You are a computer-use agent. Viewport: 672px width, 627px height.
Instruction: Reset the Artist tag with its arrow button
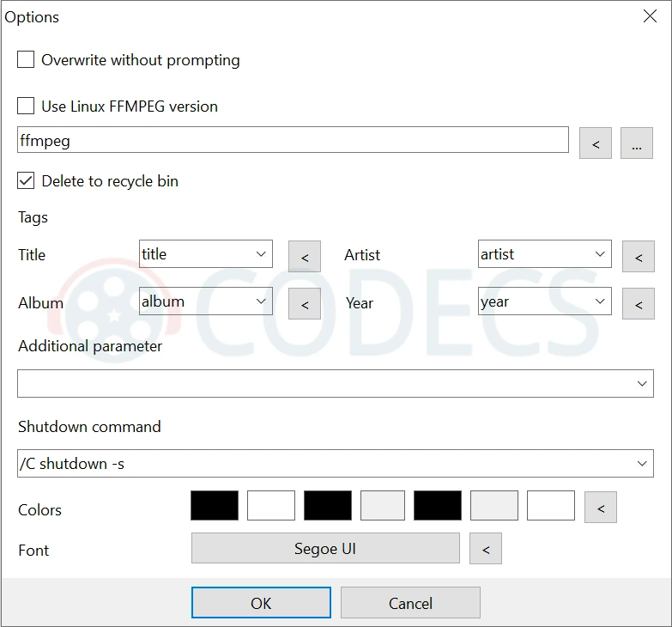[x=638, y=256]
